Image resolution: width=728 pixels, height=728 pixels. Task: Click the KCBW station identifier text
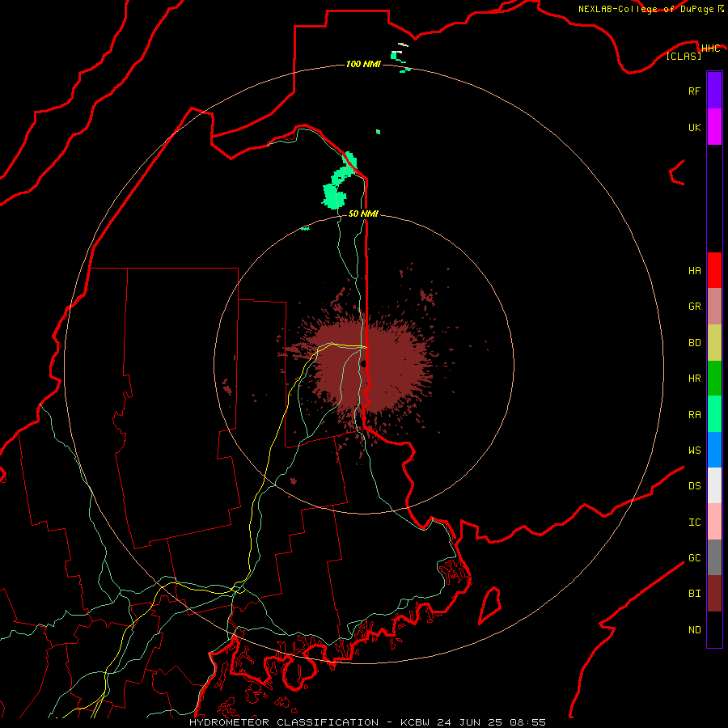[x=418, y=722]
